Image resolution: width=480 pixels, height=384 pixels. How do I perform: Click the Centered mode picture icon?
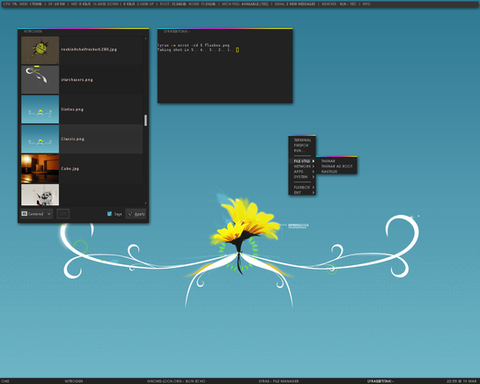click(x=24, y=214)
